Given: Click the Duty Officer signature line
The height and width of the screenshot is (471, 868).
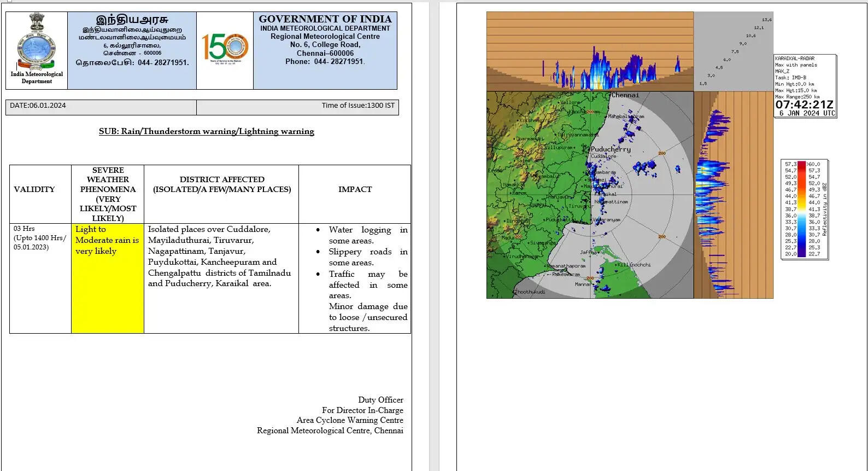Looking at the screenshot, I should click(x=380, y=400).
